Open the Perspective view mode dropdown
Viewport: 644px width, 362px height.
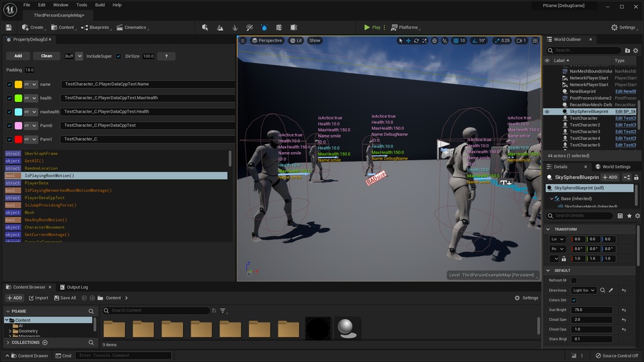[268, 40]
